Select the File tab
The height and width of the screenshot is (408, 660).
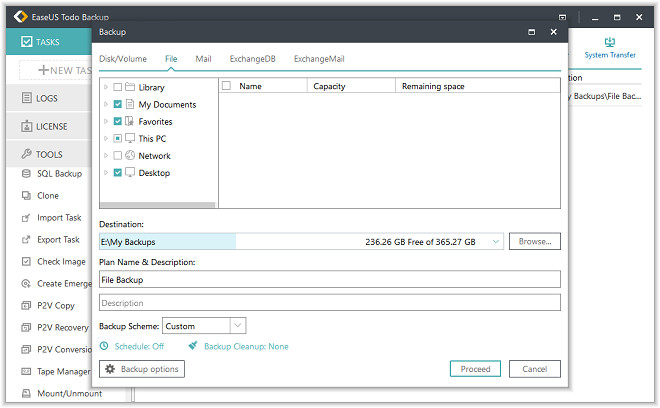pos(171,59)
